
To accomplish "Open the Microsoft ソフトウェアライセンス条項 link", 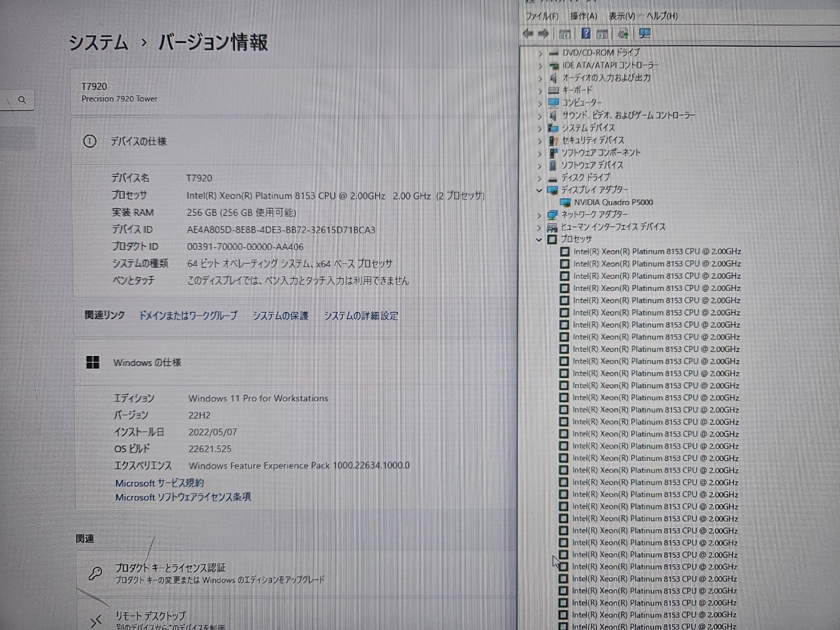I will tap(183, 497).
